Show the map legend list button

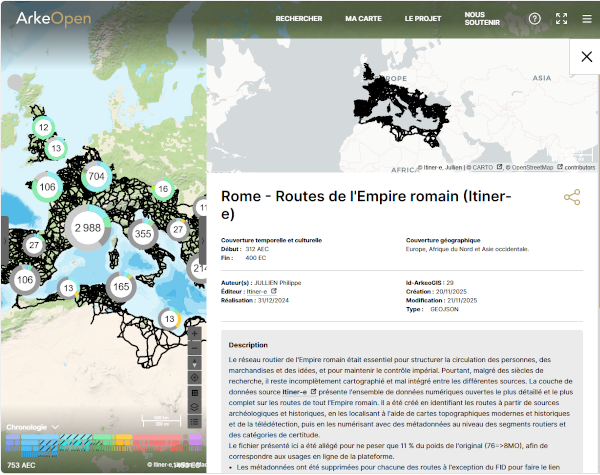(x=195, y=422)
